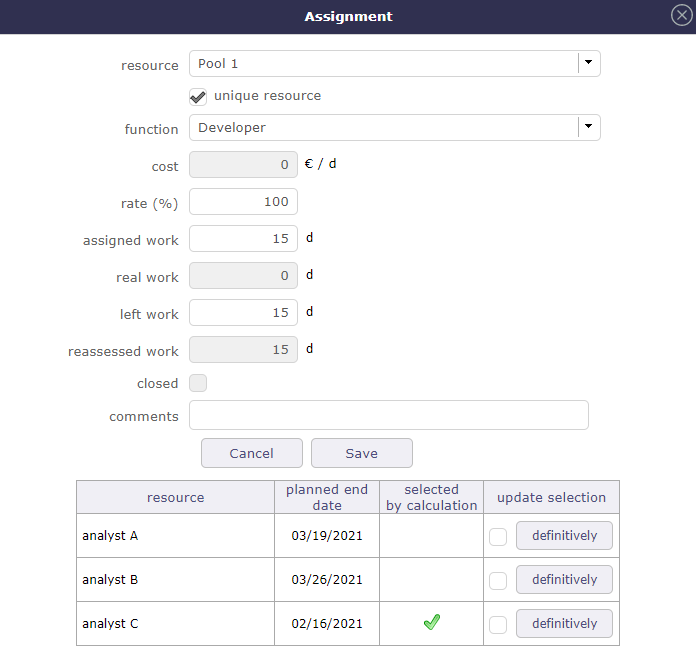Click definitively for analyst B
The image size is (696, 660).
564,580
